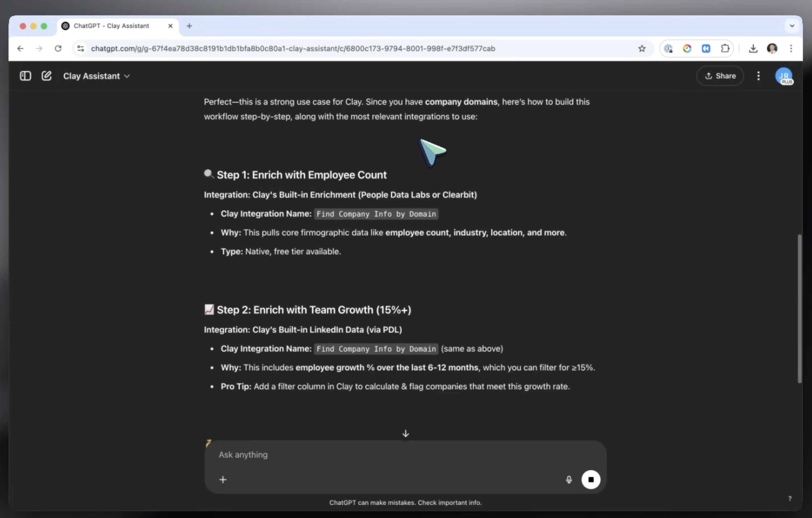Click 'Integration: Clay's Built-in LinkedIn Data (via PDL)'

tap(303, 329)
